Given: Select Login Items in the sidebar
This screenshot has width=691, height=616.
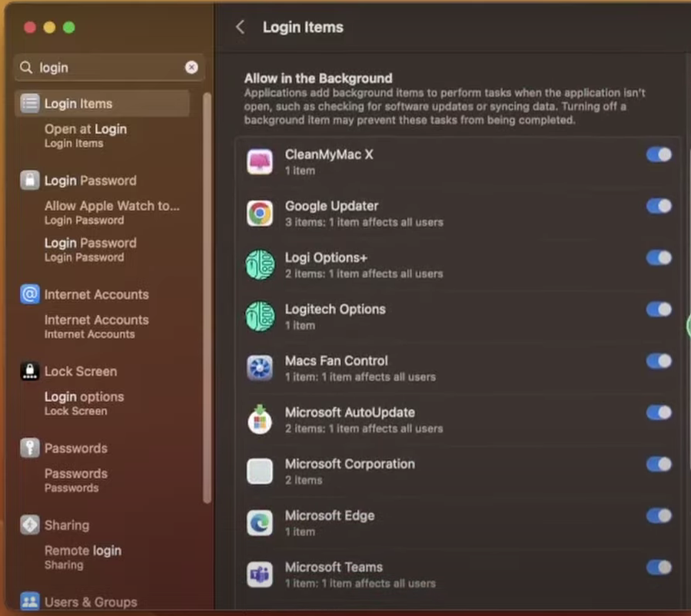Looking at the screenshot, I should [103, 104].
